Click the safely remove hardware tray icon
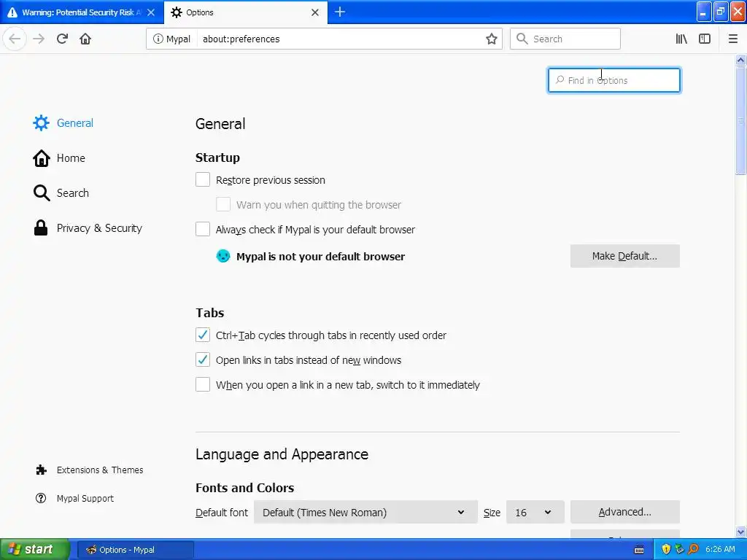This screenshot has height=560, width=747. (x=679, y=549)
